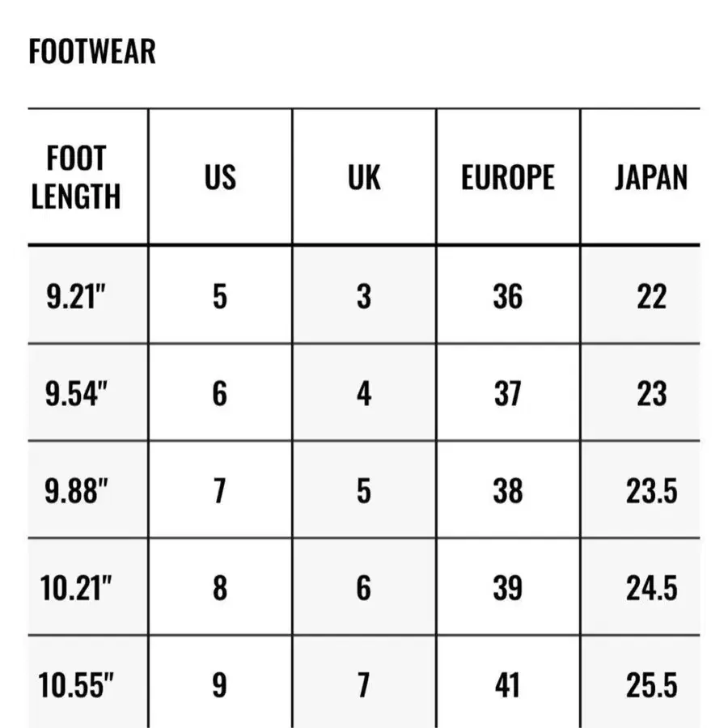Select the JAPAN column header

pos(651,177)
